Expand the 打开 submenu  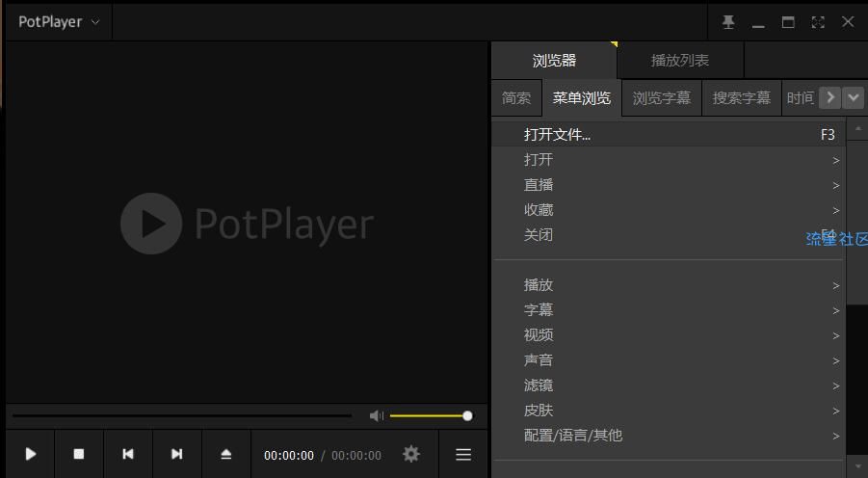(669, 160)
